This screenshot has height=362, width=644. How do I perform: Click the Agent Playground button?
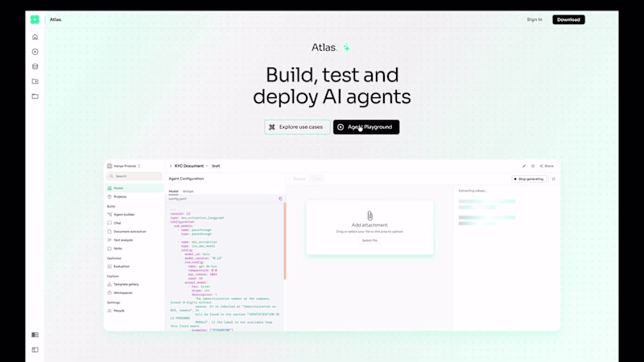click(x=366, y=127)
